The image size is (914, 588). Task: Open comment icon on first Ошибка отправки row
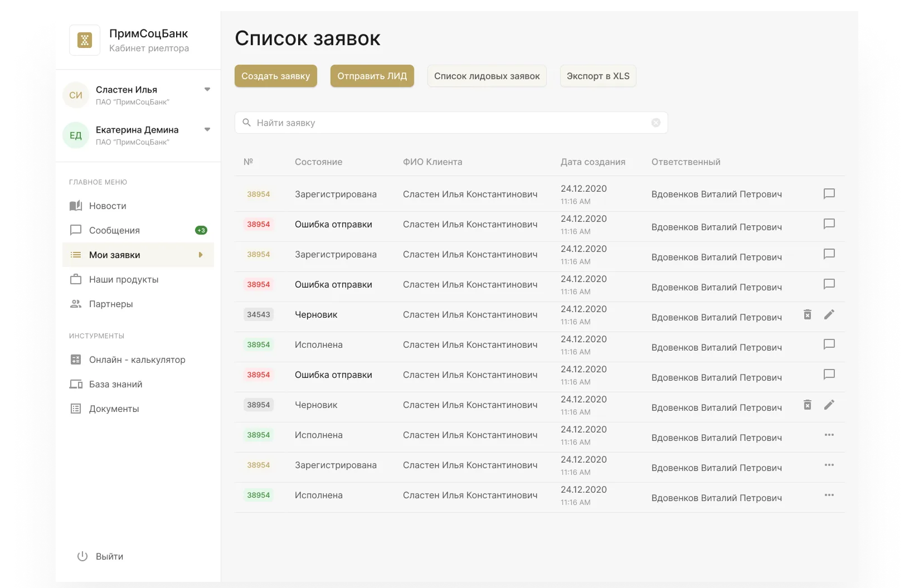pyautogui.click(x=829, y=224)
